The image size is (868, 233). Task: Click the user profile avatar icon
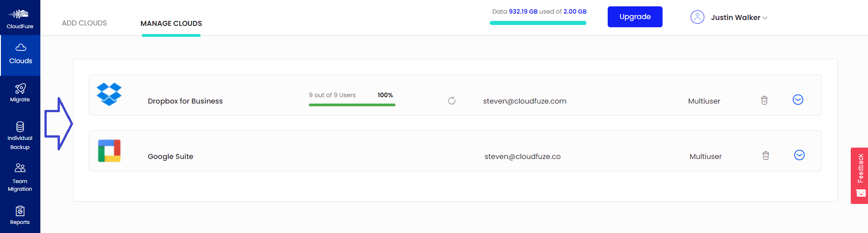coord(697,17)
